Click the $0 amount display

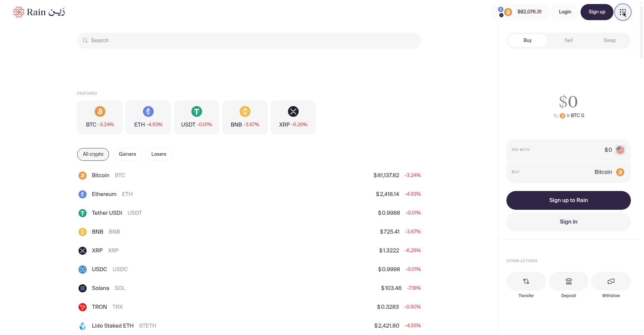tap(568, 102)
